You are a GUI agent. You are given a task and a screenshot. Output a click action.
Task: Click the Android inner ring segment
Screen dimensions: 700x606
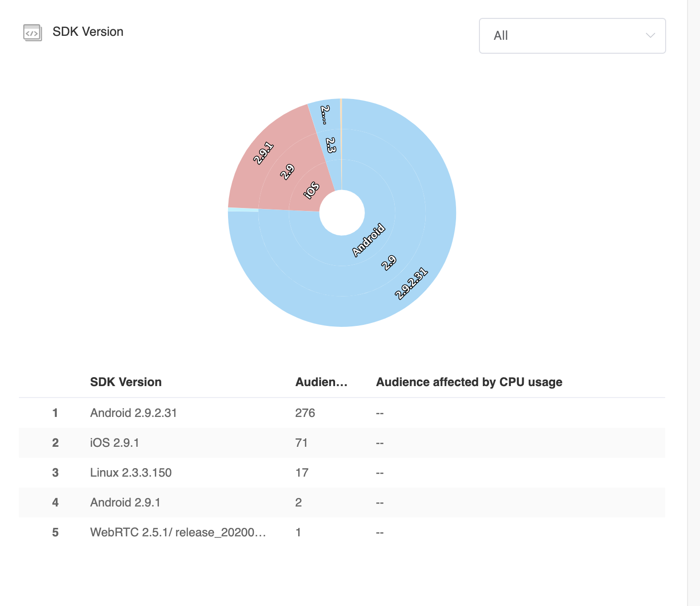[x=368, y=240]
